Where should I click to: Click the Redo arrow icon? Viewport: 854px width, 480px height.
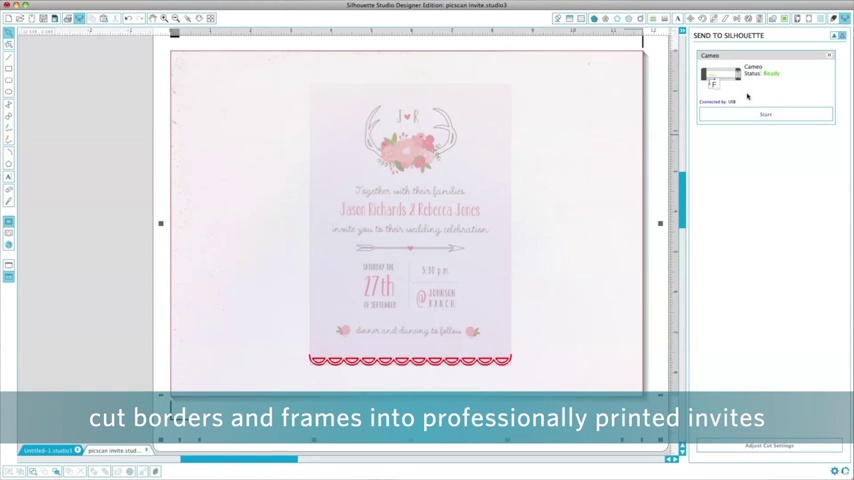[139, 19]
